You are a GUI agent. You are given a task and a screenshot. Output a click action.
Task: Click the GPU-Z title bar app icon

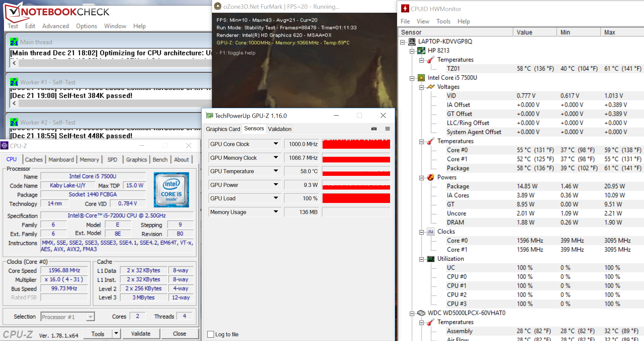coord(210,116)
